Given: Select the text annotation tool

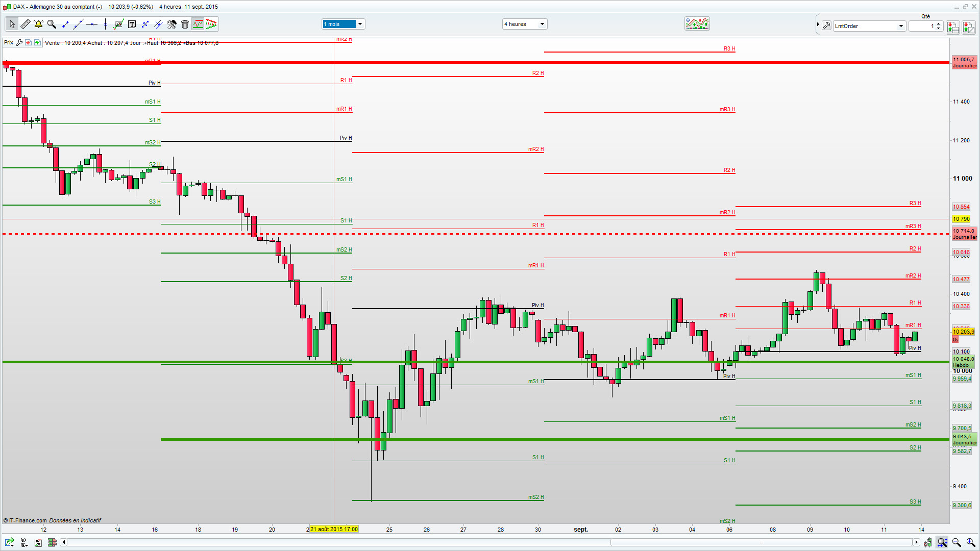Looking at the screenshot, I should click(132, 24).
